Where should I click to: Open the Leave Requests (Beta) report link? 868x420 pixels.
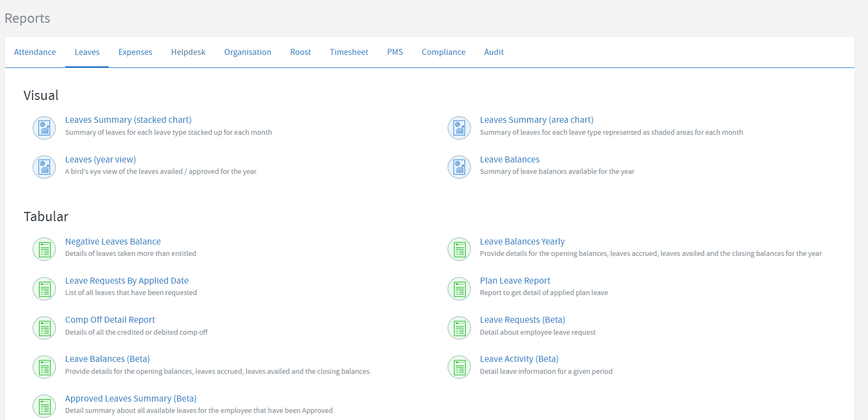click(x=522, y=319)
